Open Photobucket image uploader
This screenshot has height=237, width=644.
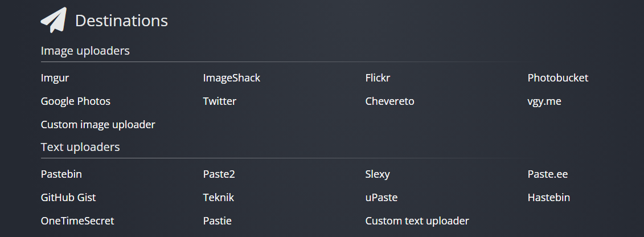click(x=557, y=78)
